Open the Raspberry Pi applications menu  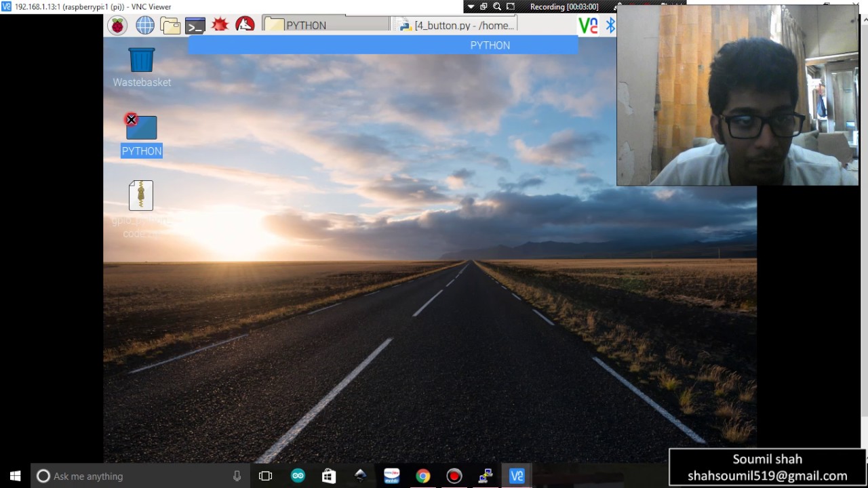pyautogui.click(x=117, y=26)
